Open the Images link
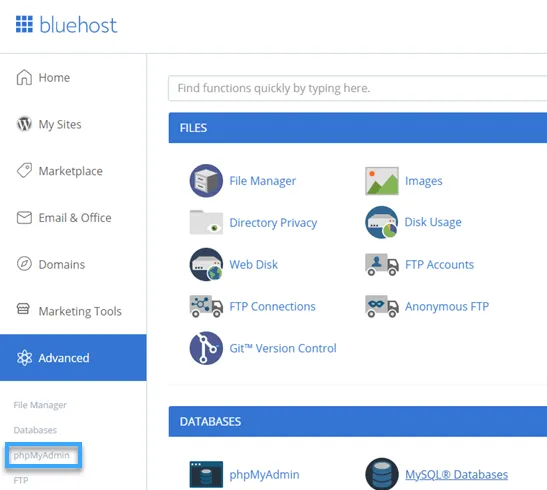The width and height of the screenshot is (547, 490). [424, 181]
